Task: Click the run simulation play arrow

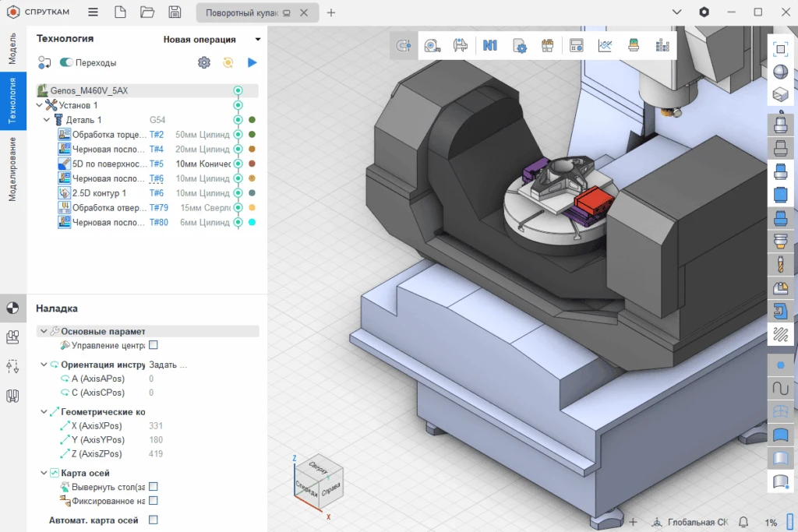Action: pos(252,62)
